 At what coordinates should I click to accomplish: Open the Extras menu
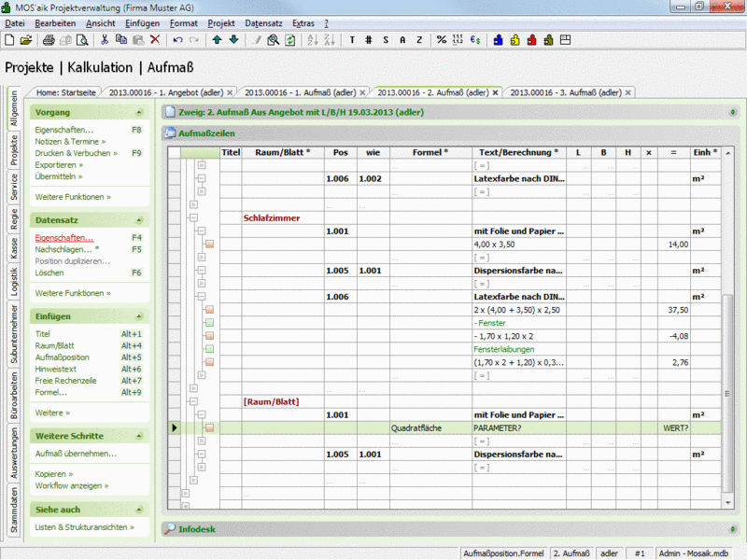click(303, 23)
